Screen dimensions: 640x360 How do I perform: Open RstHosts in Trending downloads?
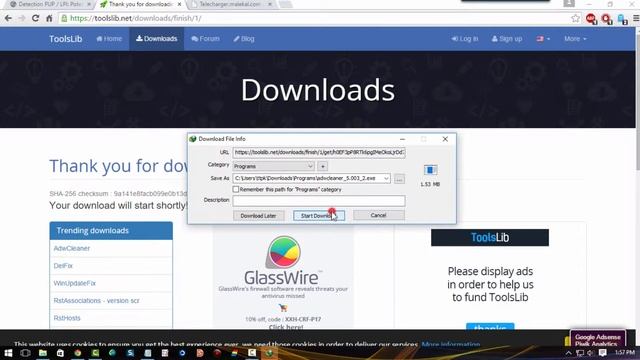point(67,318)
